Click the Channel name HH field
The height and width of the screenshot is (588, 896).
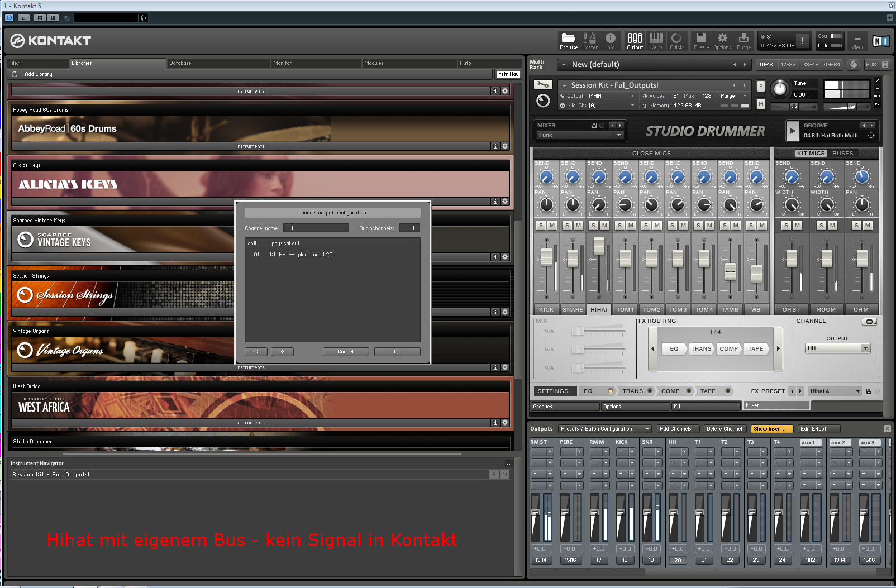[x=316, y=228]
